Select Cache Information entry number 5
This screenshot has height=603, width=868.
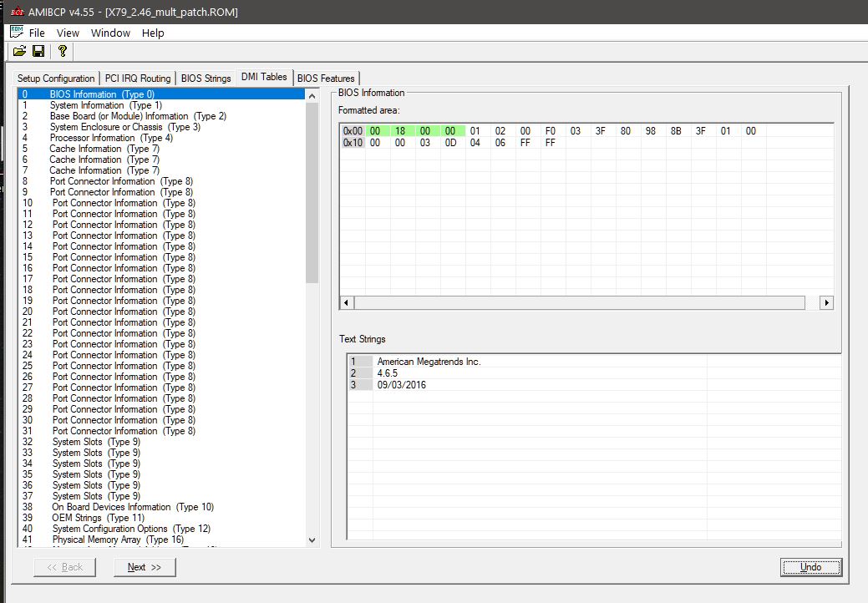(x=104, y=149)
